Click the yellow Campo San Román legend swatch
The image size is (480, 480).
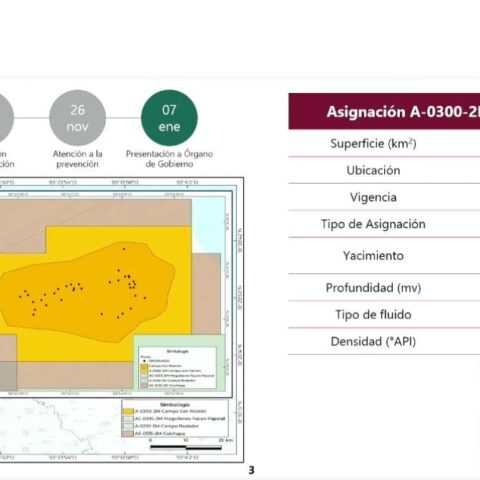tap(128, 411)
